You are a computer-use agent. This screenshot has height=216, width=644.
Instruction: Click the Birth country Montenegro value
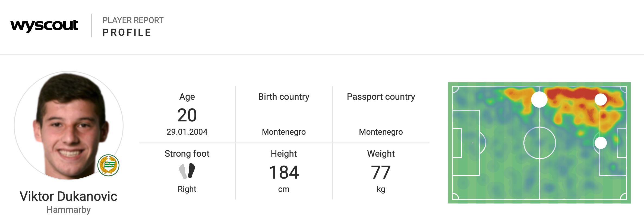tap(284, 132)
